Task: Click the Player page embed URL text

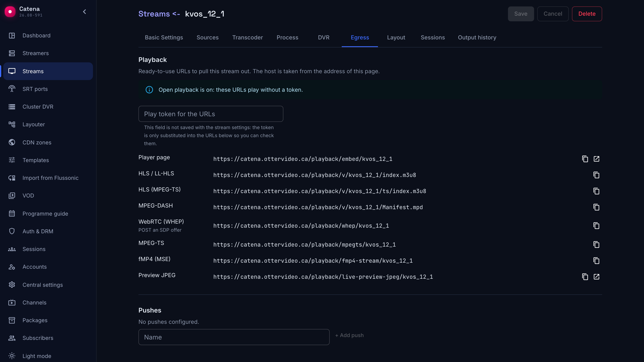Action: pyautogui.click(x=303, y=159)
